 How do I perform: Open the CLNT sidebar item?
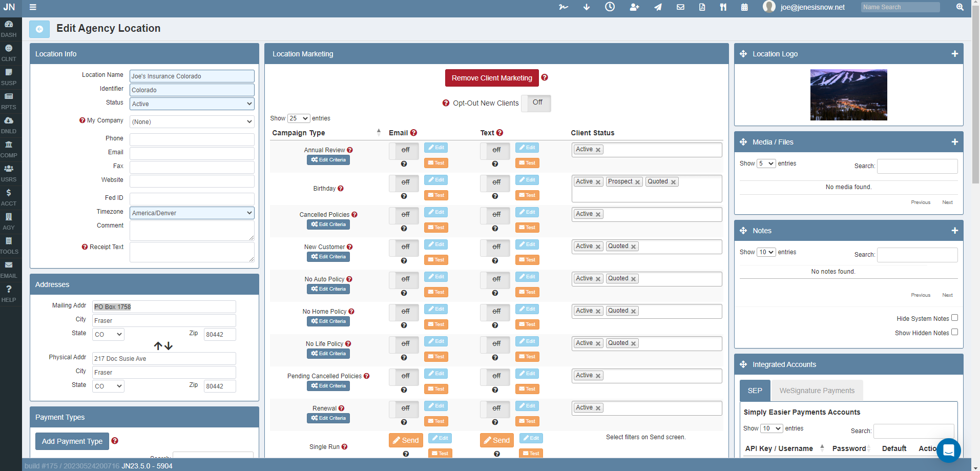pyautogui.click(x=9, y=53)
